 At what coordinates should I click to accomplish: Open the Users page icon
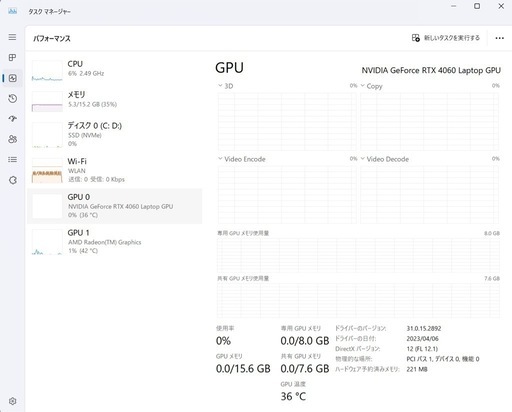coord(13,139)
